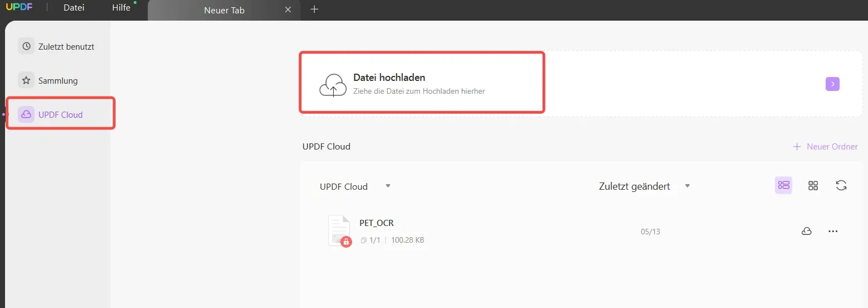
Task: Click the PET_OCR file thumbnail
Action: pos(339,230)
